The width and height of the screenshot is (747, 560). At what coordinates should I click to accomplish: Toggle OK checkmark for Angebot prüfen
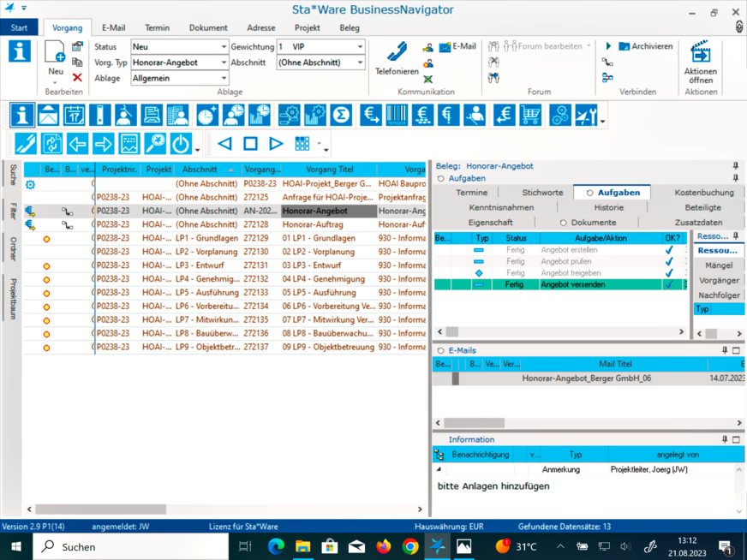(x=669, y=261)
